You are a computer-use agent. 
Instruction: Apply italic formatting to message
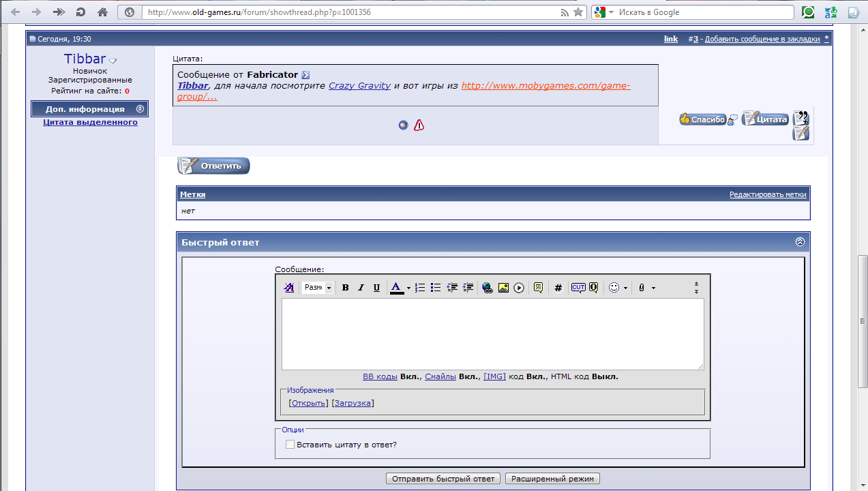click(x=361, y=288)
